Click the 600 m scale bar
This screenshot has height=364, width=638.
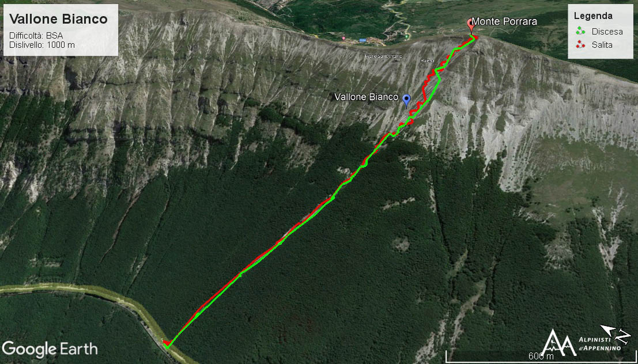(541, 357)
